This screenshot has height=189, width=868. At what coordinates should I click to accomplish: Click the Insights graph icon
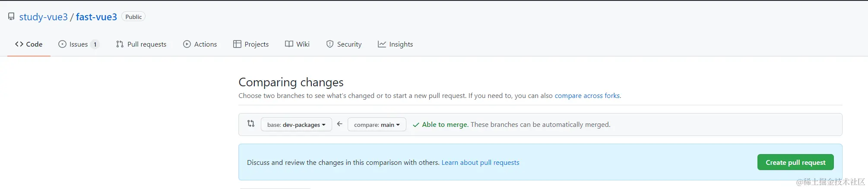click(x=382, y=44)
